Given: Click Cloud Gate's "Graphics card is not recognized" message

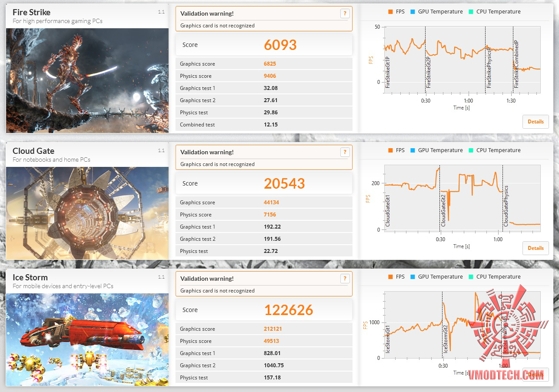Looking at the screenshot, I should coord(217,164).
